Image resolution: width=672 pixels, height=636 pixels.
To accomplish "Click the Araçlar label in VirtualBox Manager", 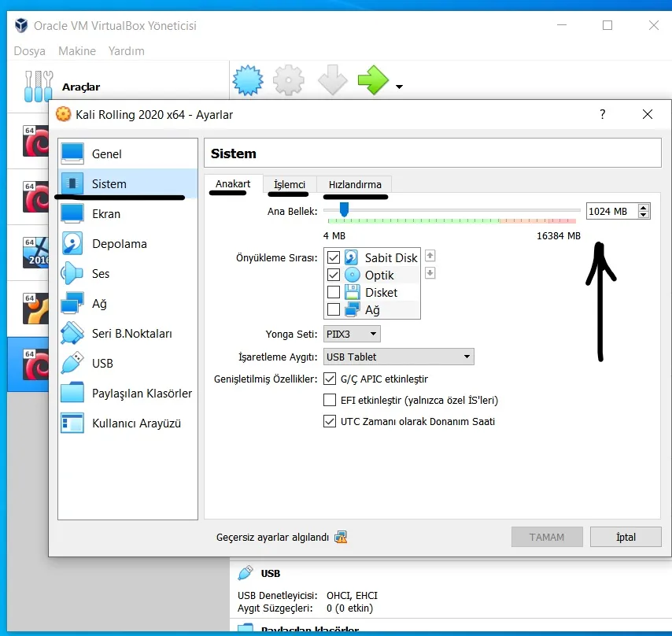I will 81,87.
